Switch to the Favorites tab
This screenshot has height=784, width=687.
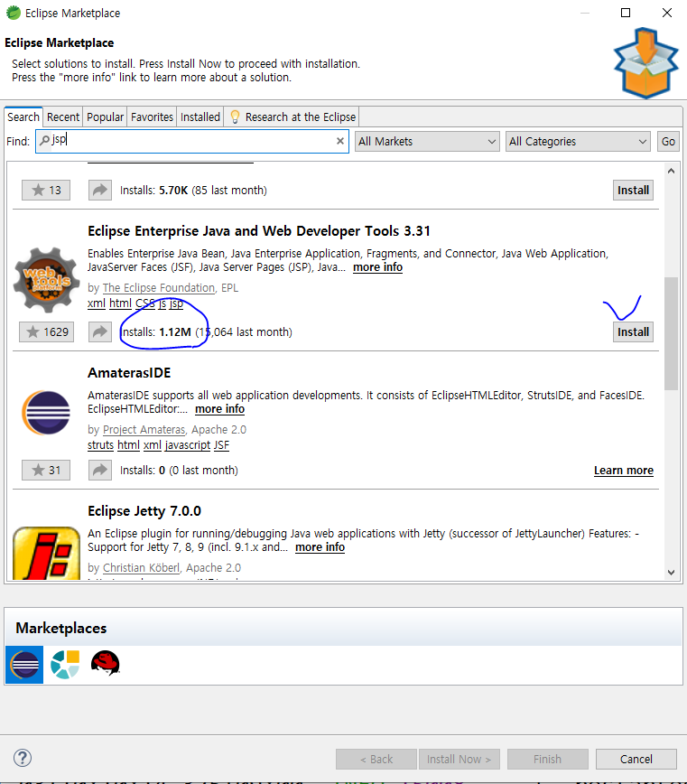pyautogui.click(x=152, y=117)
